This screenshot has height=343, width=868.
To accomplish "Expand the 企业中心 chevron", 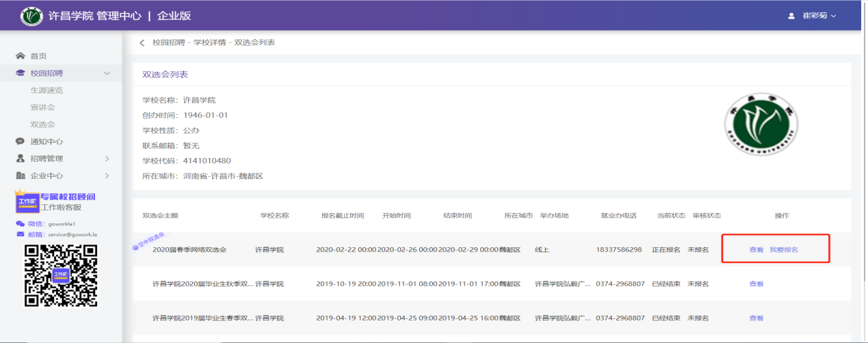I will 107,176.
